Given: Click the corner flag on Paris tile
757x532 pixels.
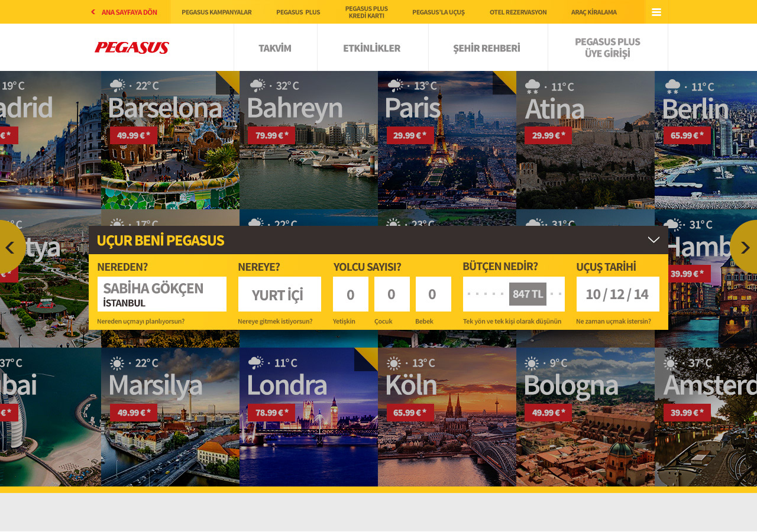Looking at the screenshot, I should point(504,83).
